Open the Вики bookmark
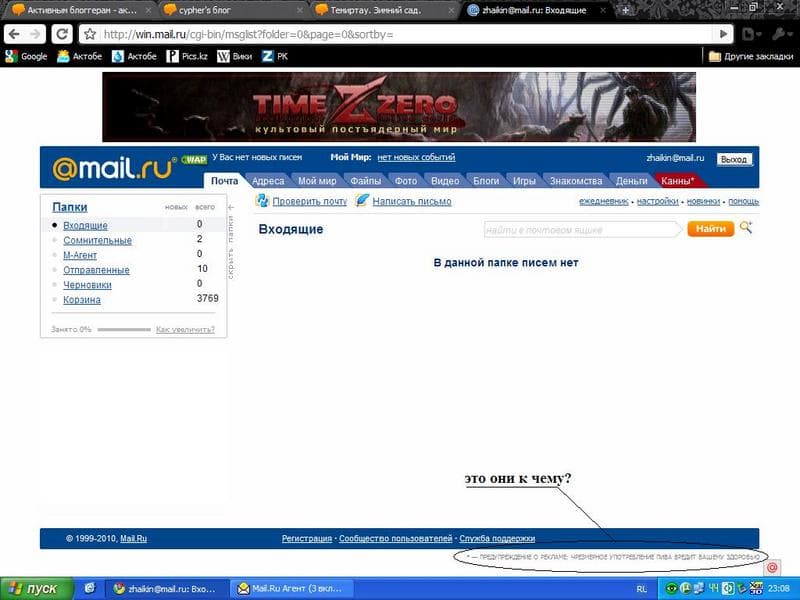 point(235,56)
